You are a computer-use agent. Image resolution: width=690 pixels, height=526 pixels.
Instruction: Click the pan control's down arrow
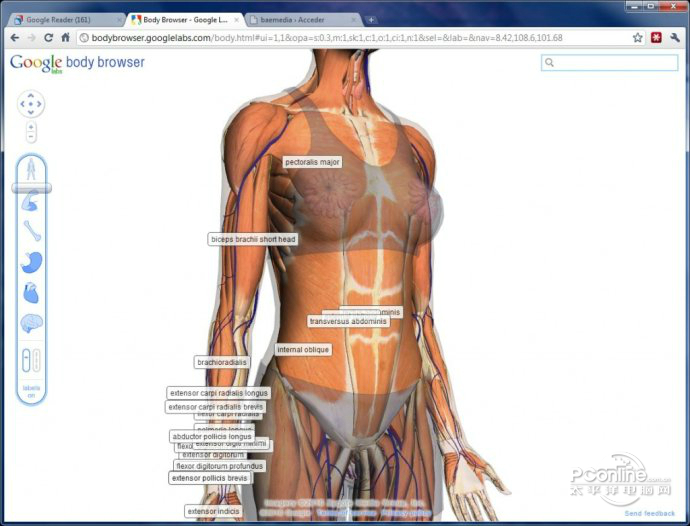(x=31, y=113)
